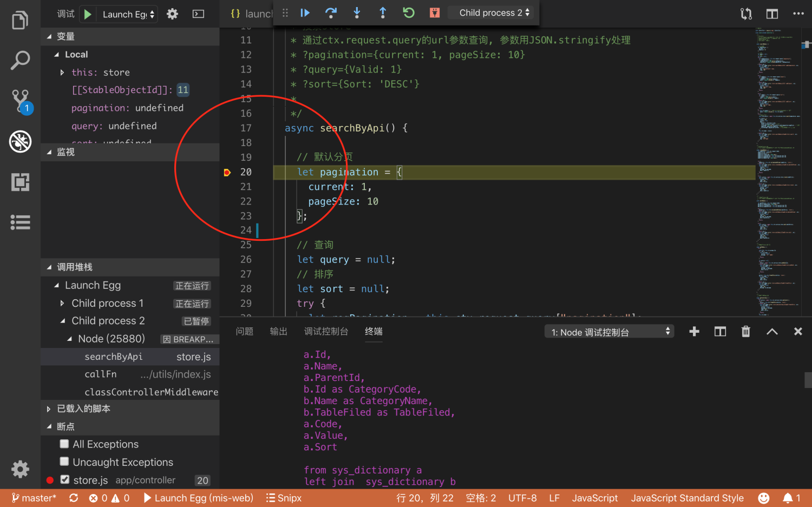
Task: Open the Snipx list view icon
Action: click(x=20, y=222)
